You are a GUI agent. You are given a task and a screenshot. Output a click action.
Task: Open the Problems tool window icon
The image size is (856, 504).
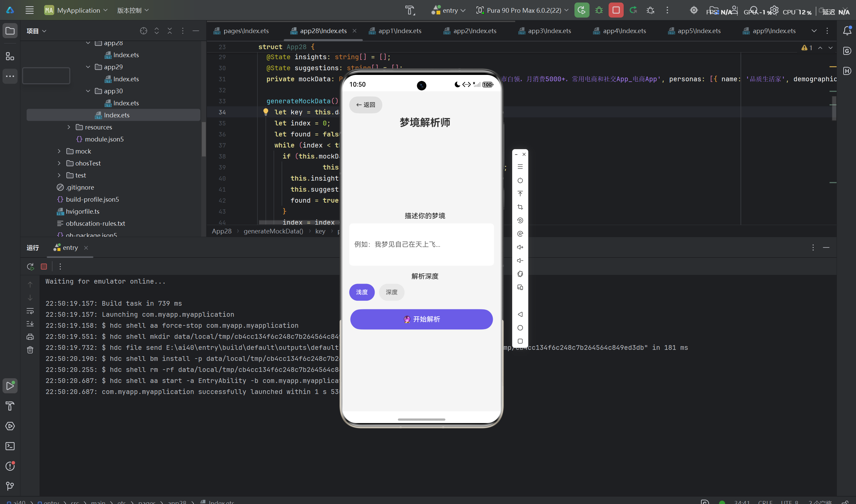tap(10, 466)
